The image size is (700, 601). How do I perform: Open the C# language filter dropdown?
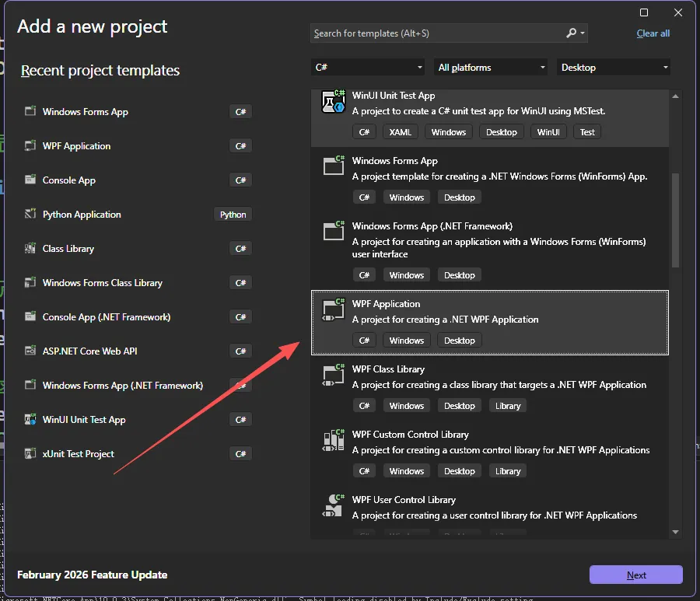pyautogui.click(x=368, y=68)
